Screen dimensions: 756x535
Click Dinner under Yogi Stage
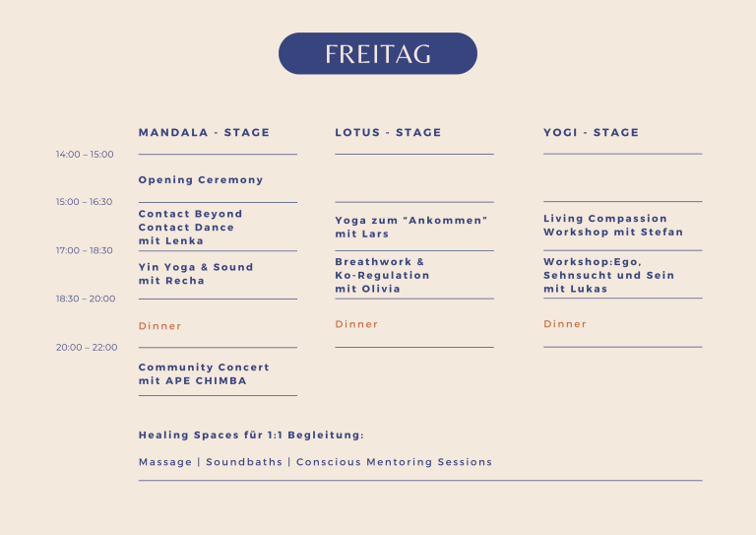coord(565,324)
